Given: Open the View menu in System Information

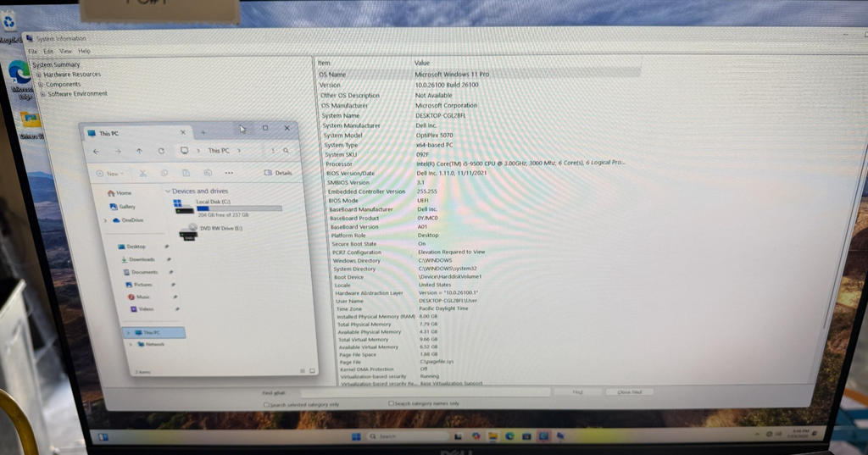Looking at the screenshot, I should click(x=65, y=52).
